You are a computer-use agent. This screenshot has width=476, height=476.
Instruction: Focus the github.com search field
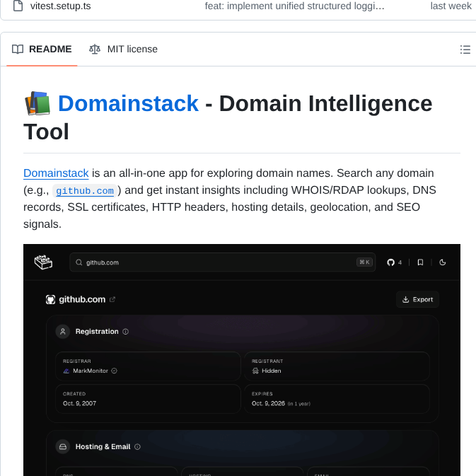(x=223, y=262)
